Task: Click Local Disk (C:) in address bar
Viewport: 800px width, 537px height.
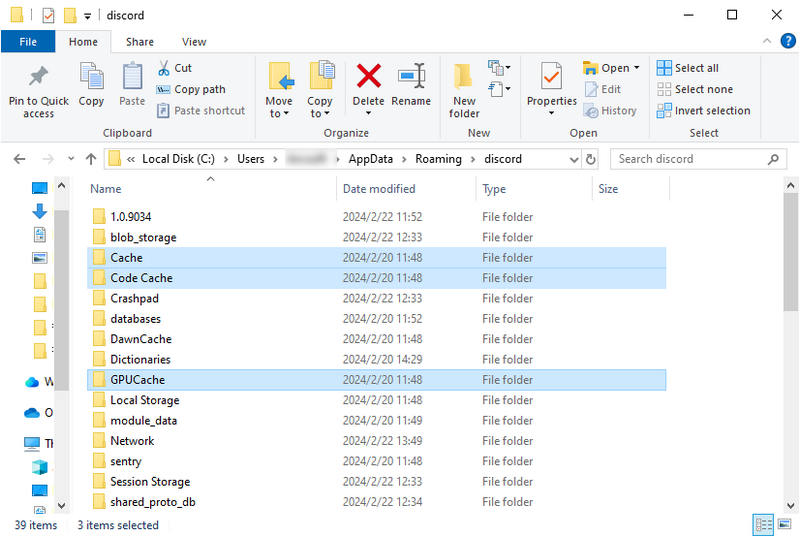Action: tap(178, 159)
